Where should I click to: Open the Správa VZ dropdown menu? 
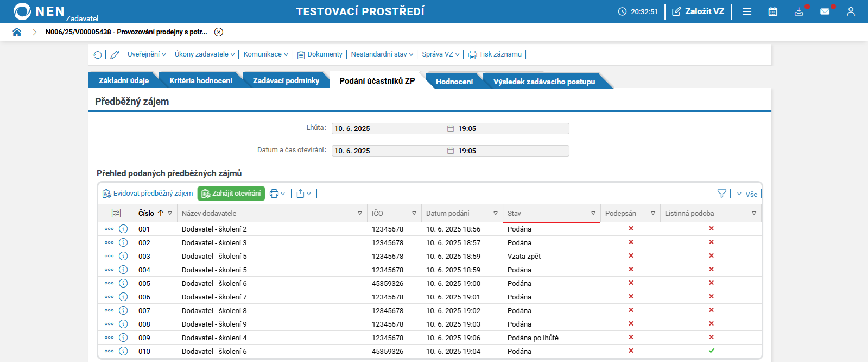point(441,54)
